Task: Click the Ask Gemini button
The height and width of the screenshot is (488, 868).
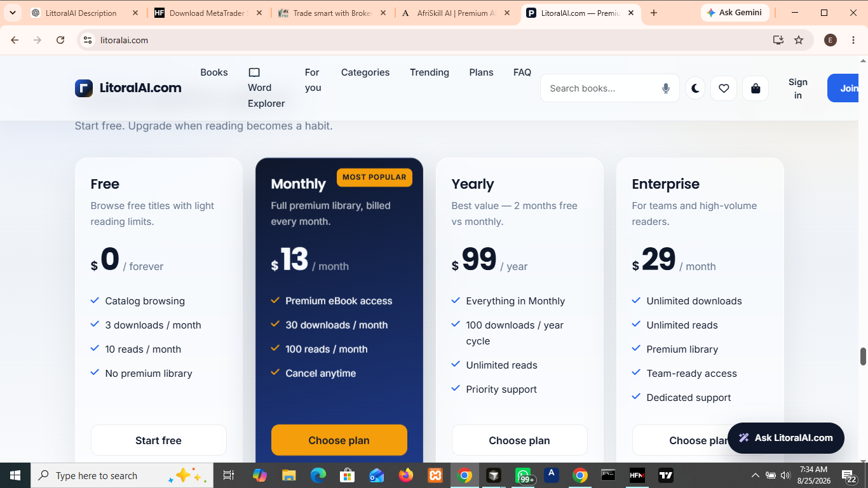Action: (x=735, y=13)
